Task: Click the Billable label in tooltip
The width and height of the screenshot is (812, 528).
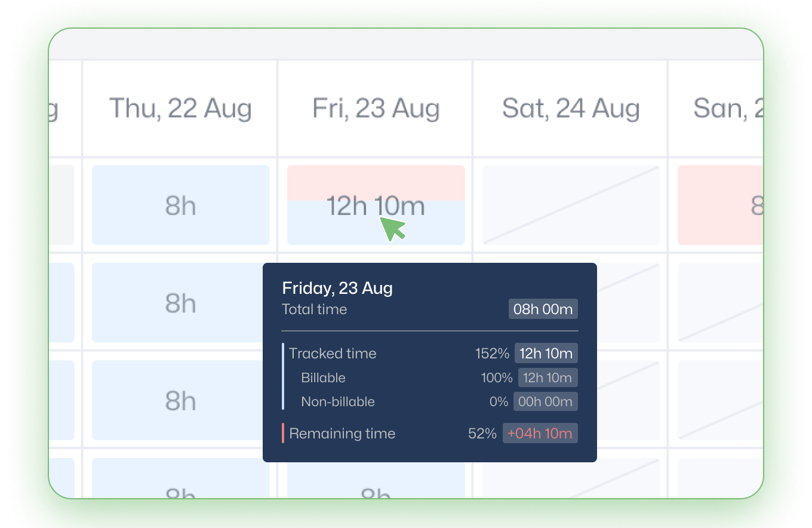Action: 323,377
